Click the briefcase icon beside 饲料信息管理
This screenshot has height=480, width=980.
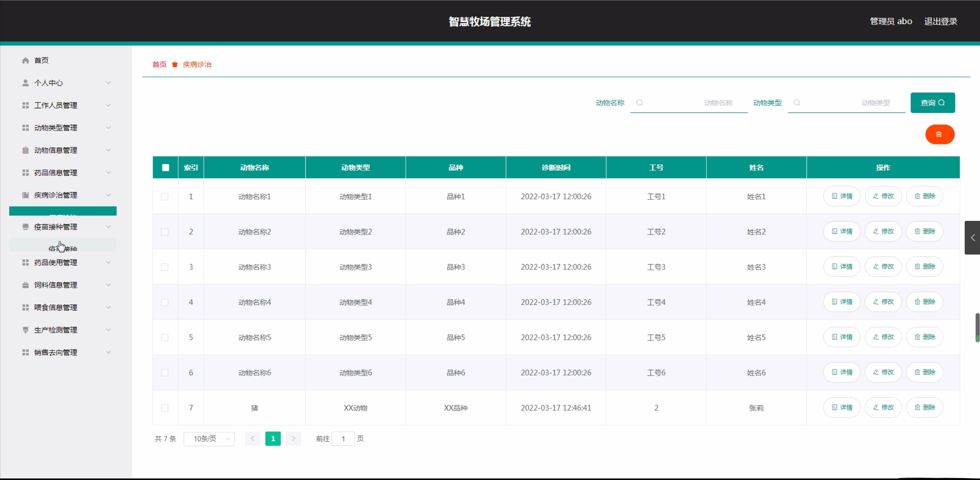[x=25, y=285]
